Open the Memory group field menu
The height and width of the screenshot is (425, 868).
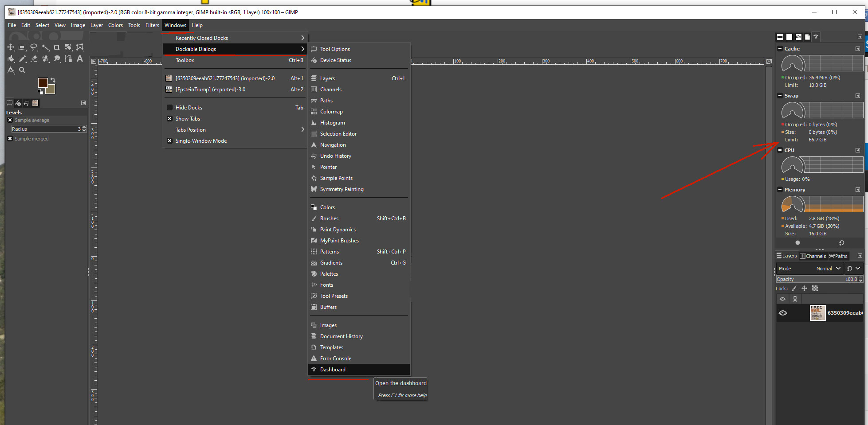click(x=858, y=190)
